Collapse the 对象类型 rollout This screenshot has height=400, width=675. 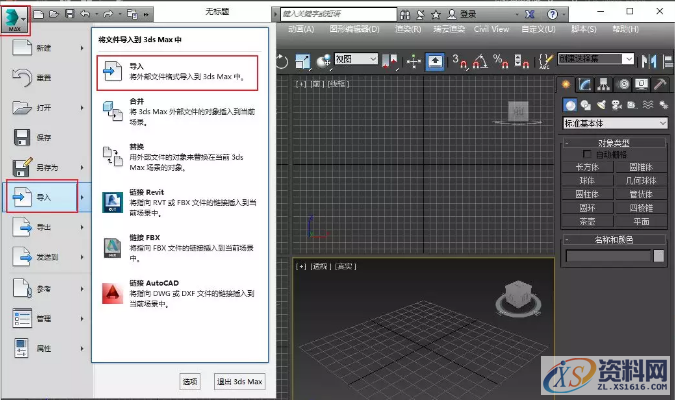[x=614, y=143]
